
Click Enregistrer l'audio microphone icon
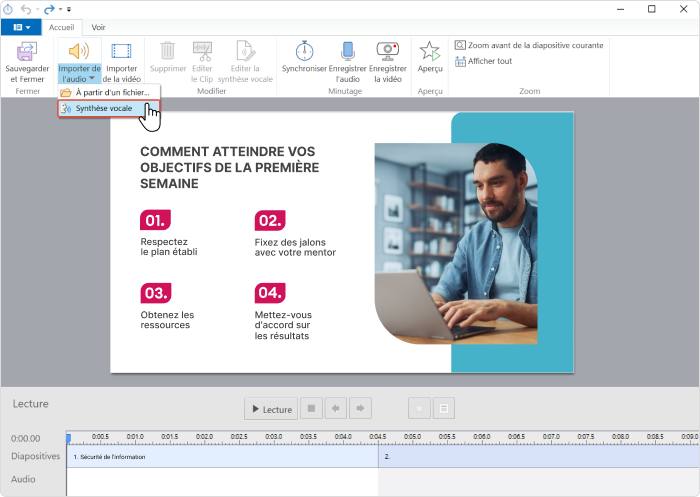click(x=347, y=51)
